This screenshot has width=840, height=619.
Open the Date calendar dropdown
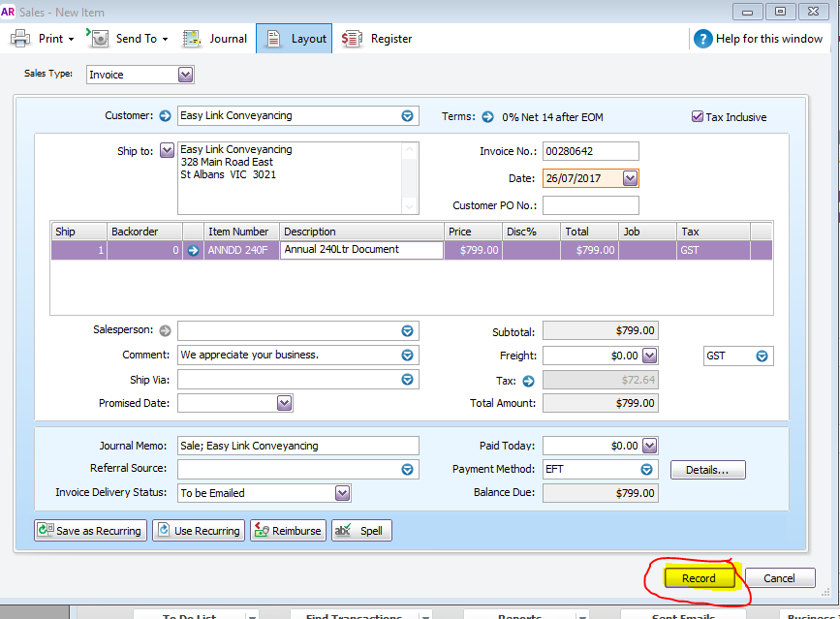click(x=630, y=178)
